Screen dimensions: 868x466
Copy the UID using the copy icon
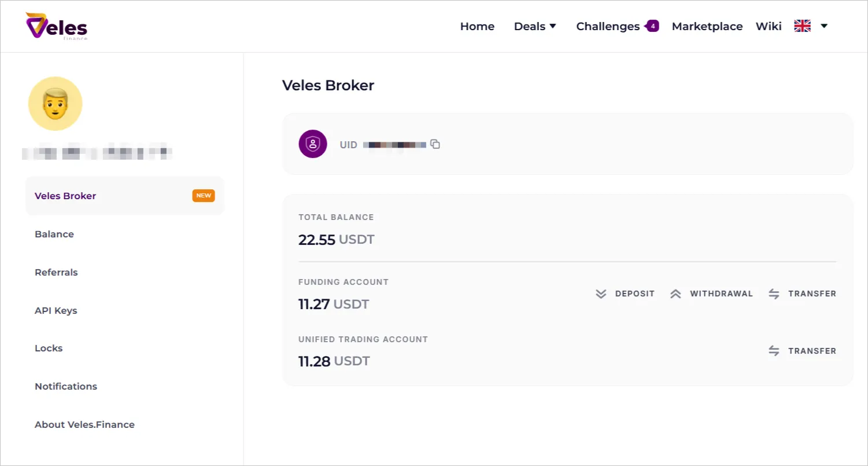(x=435, y=144)
